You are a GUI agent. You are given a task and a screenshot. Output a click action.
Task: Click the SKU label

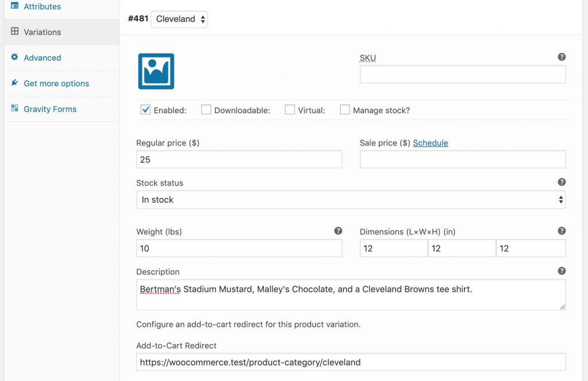point(367,58)
